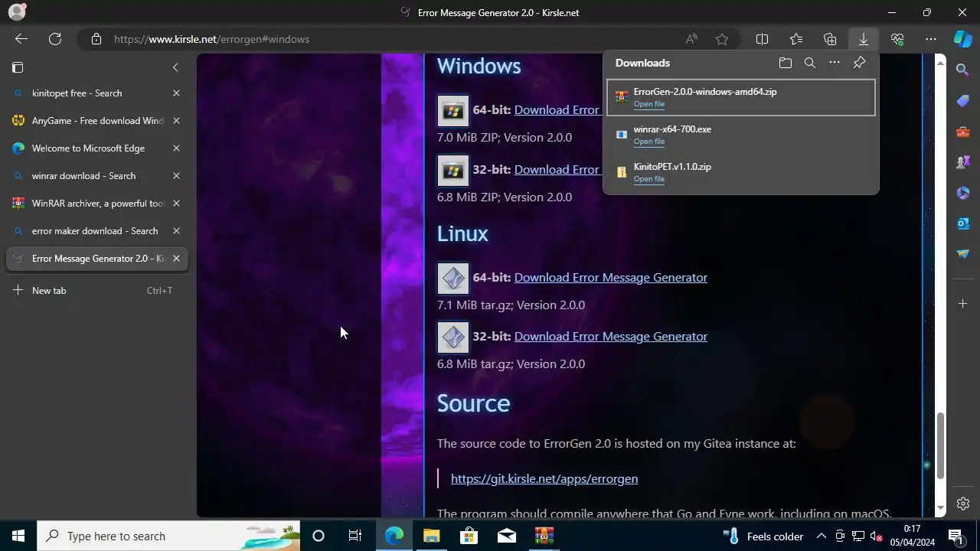Click the Linux 32-bit Download Error Message Generator link

(x=610, y=336)
